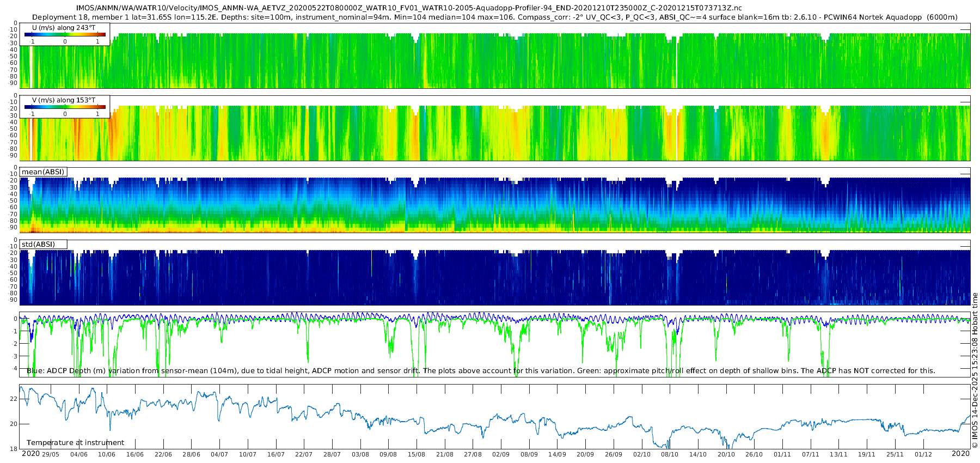This screenshot has width=980, height=463.
Task: Click the '2020' year label at bottom-left
Action: (x=30, y=454)
